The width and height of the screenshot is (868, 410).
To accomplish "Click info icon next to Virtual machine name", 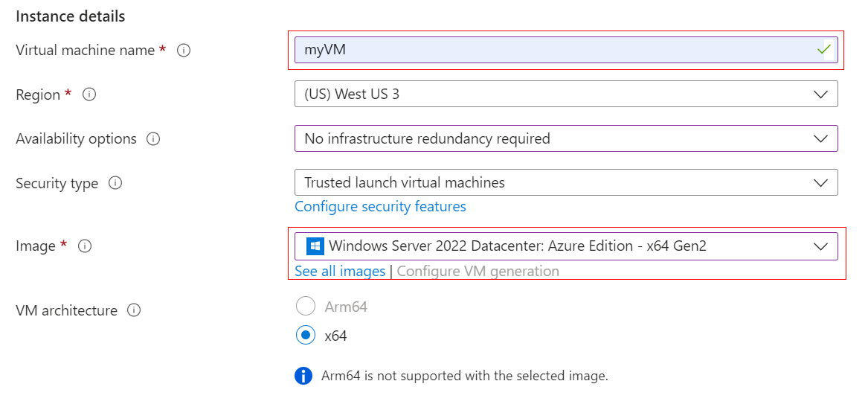I will [x=184, y=51].
